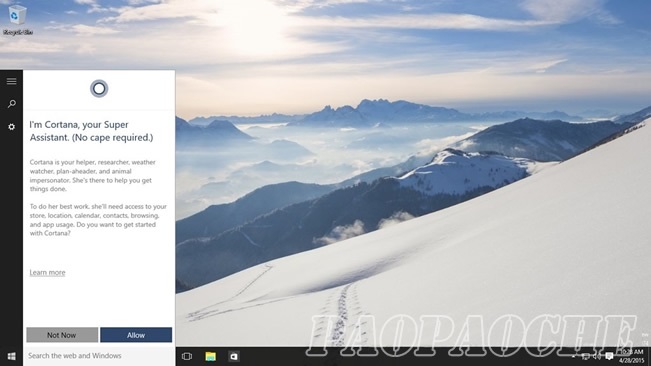Focus the Search the web and Windows box
Image resolution: width=651 pixels, height=366 pixels.
click(x=99, y=356)
